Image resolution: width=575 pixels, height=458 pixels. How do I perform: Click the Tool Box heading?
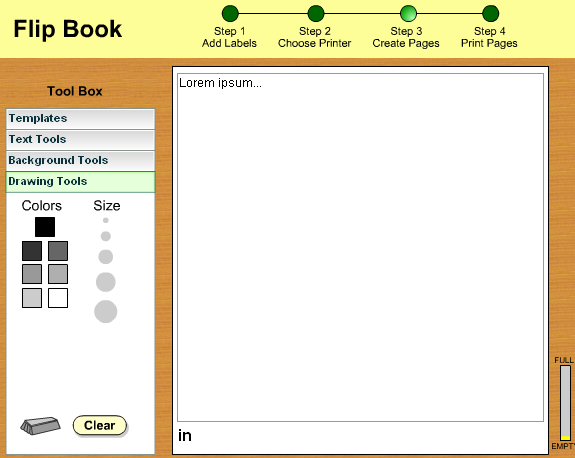point(75,91)
